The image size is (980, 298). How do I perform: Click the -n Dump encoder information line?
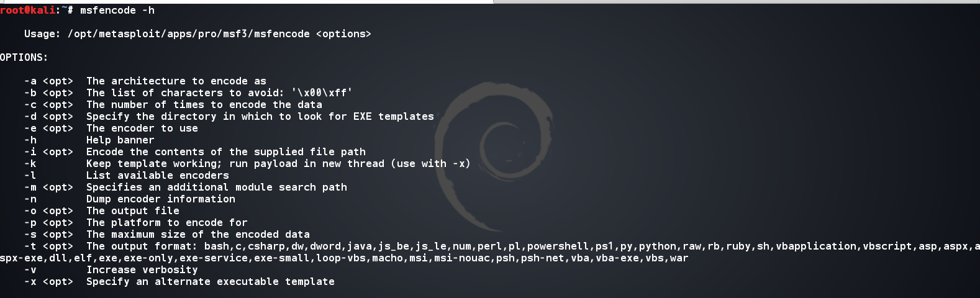[130, 199]
